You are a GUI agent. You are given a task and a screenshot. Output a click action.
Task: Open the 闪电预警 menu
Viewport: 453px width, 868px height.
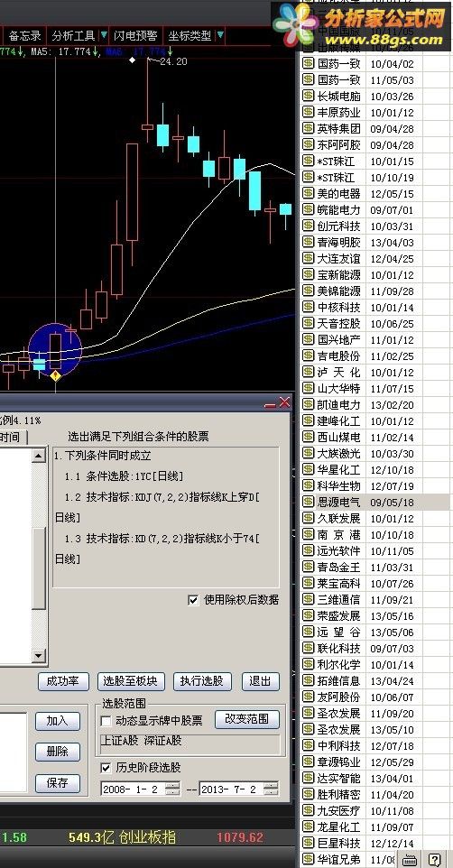[x=135, y=36]
